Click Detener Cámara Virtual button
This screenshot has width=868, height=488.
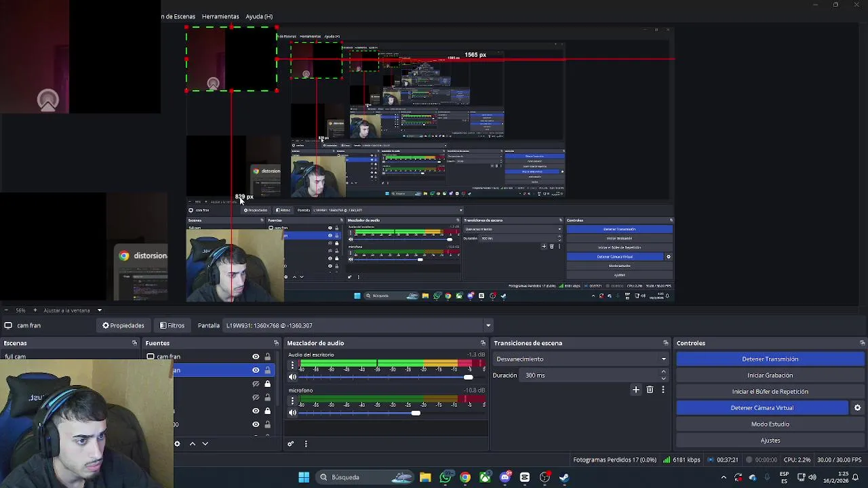point(762,408)
